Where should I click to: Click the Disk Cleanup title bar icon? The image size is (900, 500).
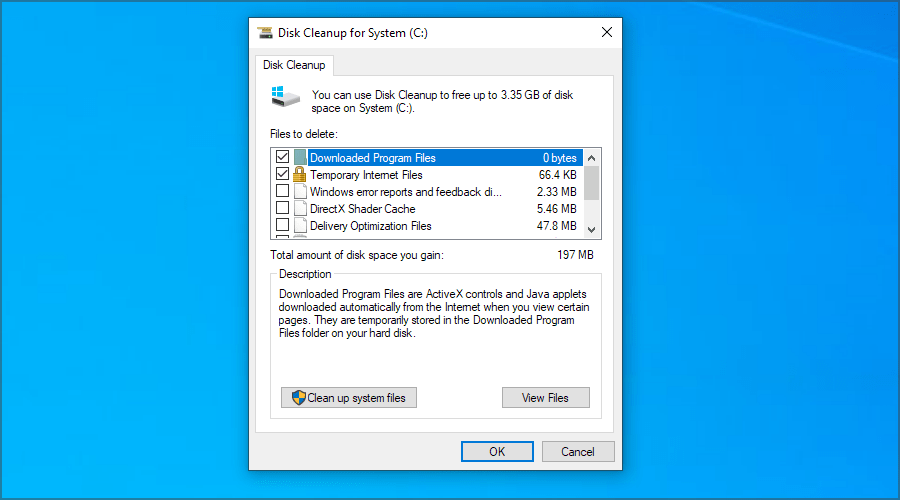point(265,33)
